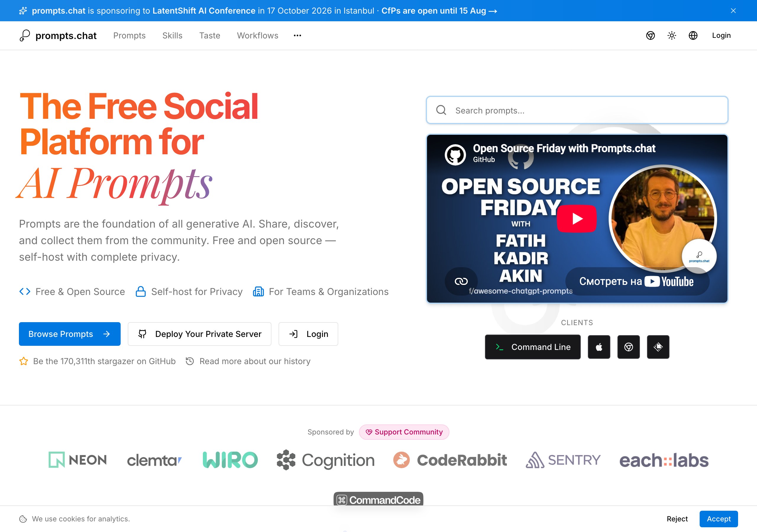Focus the Search prompts field
Screen dimensions: 757x532
click(577, 110)
